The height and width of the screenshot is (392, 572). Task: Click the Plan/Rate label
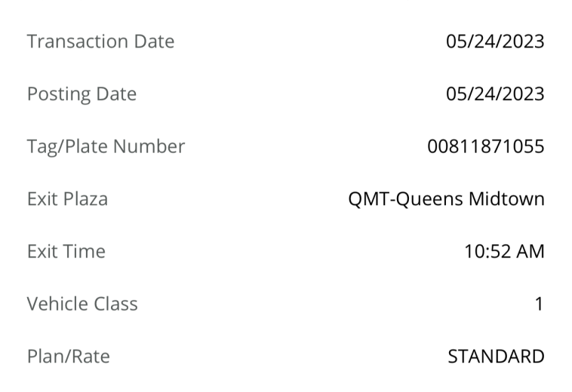pyautogui.click(x=69, y=357)
